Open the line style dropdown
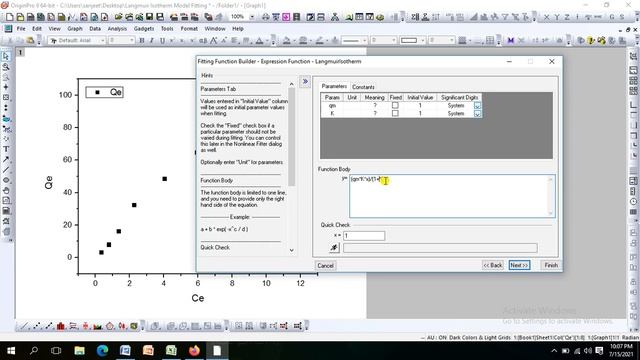This screenshot has height=360, width=640. (x=364, y=40)
